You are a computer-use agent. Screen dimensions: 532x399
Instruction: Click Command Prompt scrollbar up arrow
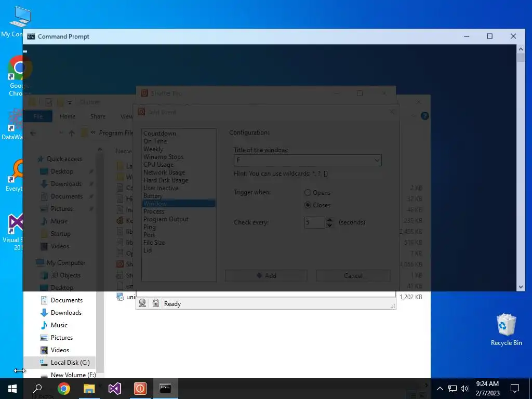(521, 49)
